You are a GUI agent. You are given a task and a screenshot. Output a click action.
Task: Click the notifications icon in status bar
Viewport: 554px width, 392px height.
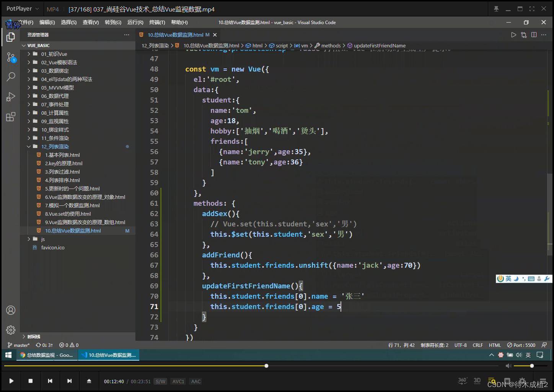pyautogui.click(x=544, y=345)
